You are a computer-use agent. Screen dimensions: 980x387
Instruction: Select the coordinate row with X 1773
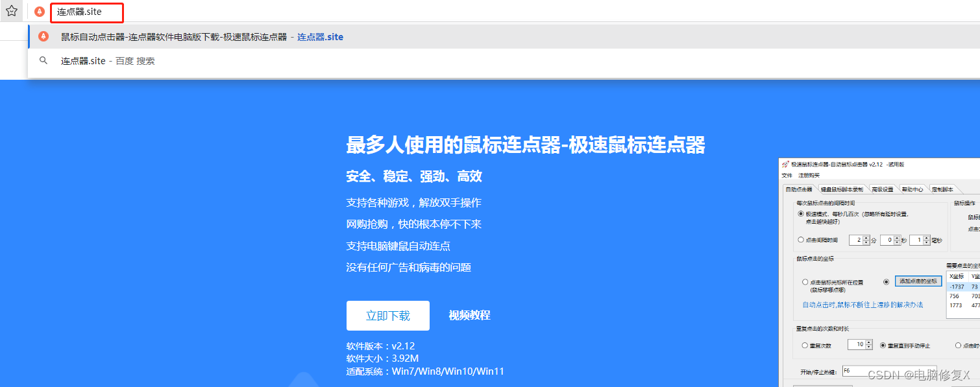coord(963,305)
